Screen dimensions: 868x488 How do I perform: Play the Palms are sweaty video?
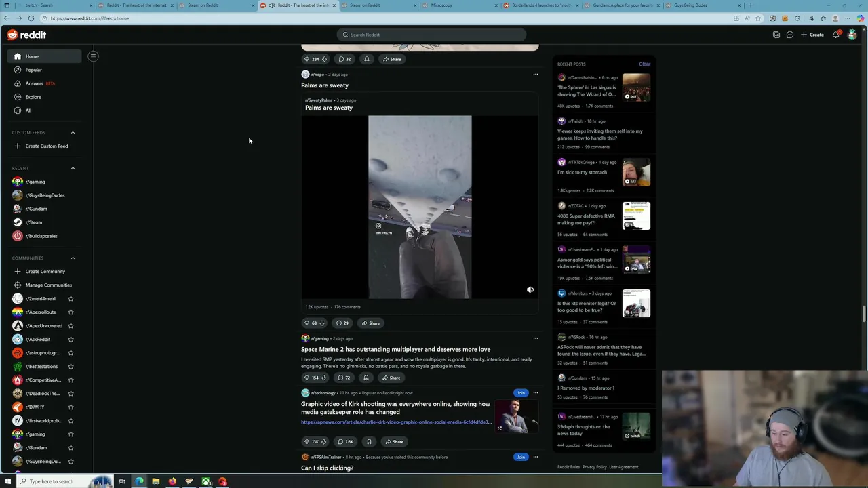[x=420, y=207]
